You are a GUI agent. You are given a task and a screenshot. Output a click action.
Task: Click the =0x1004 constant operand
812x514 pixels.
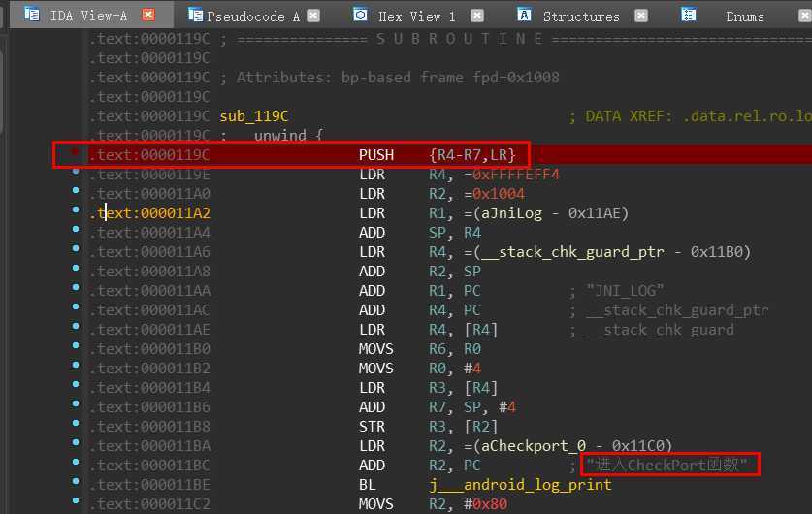[x=494, y=194]
